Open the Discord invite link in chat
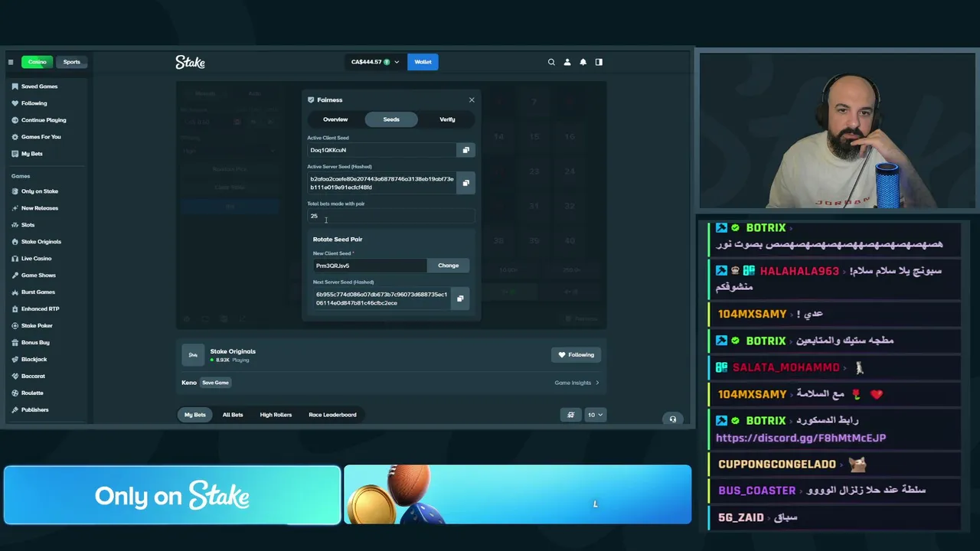The height and width of the screenshot is (551, 980). [x=801, y=438]
